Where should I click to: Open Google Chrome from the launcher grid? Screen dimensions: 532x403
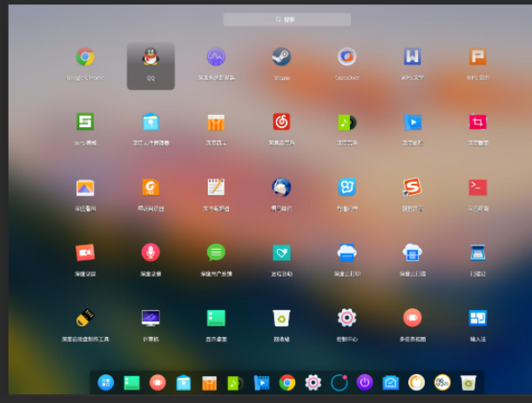coord(85,57)
